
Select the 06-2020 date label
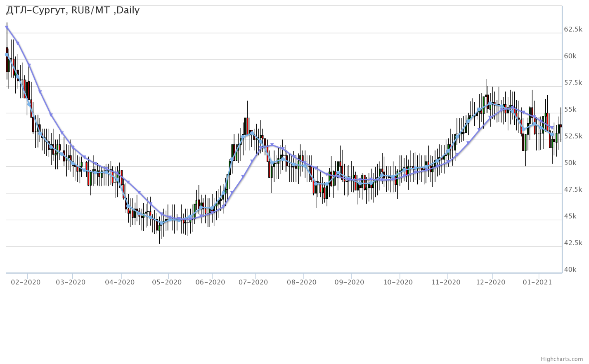(210, 282)
